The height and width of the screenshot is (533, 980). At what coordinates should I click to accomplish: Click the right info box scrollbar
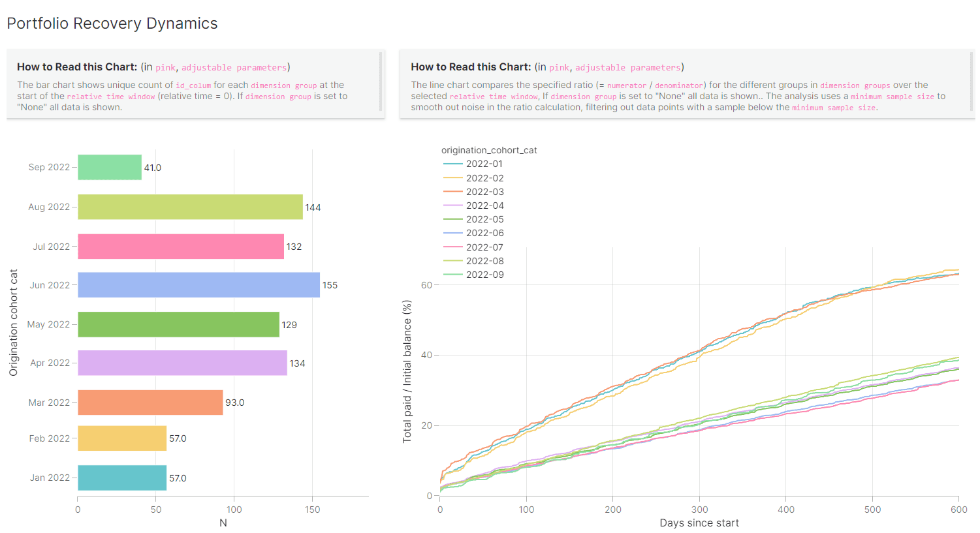click(x=972, y=82)
